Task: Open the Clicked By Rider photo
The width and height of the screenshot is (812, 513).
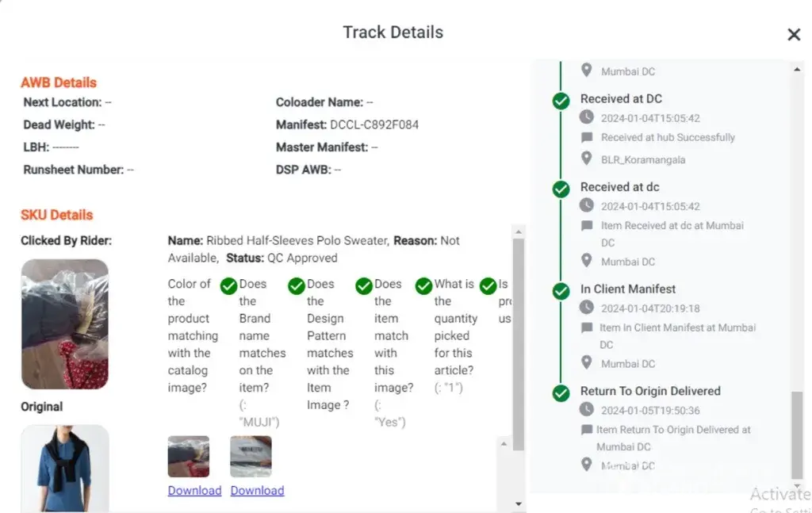Action: [x=64, y=323]
